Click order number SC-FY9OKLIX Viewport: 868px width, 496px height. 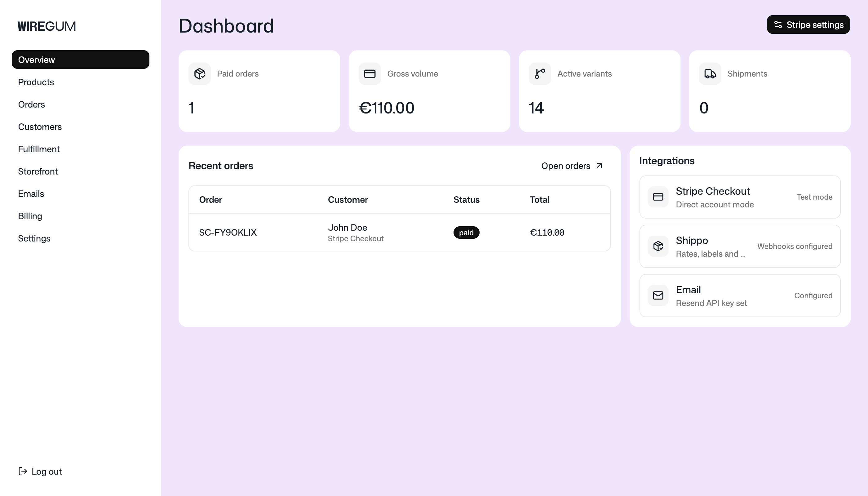tap(228, 232)
